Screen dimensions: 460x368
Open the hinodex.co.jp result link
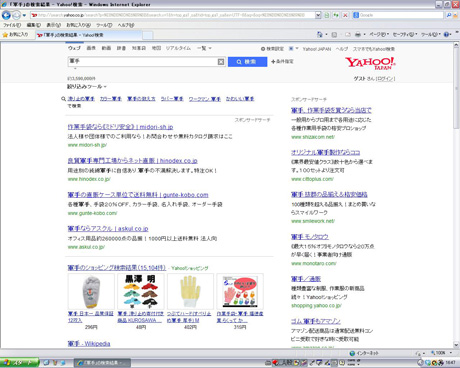132,161
